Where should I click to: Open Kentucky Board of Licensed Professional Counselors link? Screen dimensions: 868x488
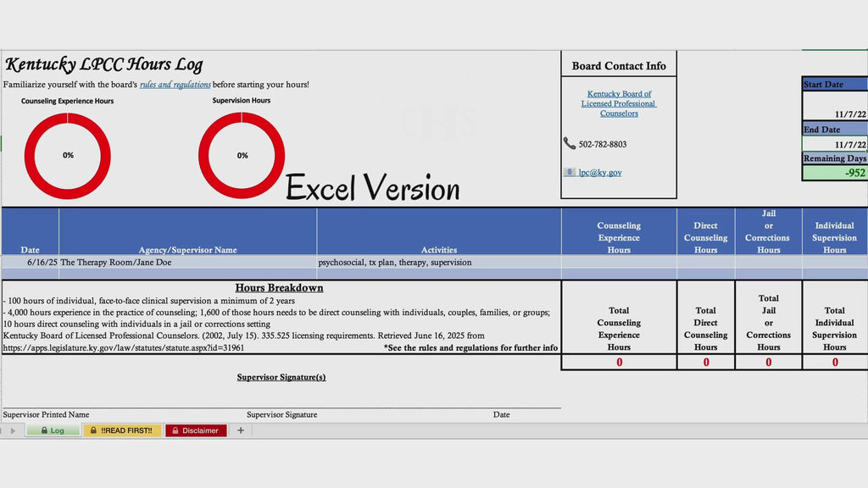coord(619,103)
